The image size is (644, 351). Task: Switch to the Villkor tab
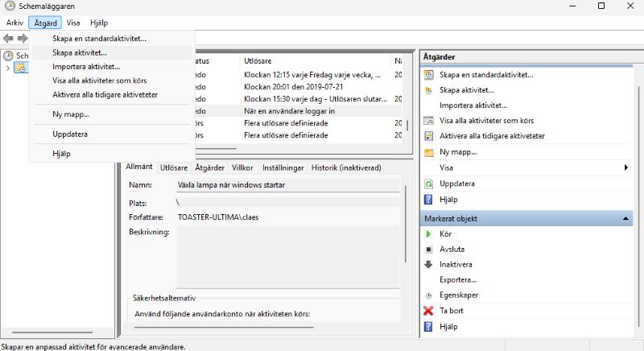pos(242,167)
